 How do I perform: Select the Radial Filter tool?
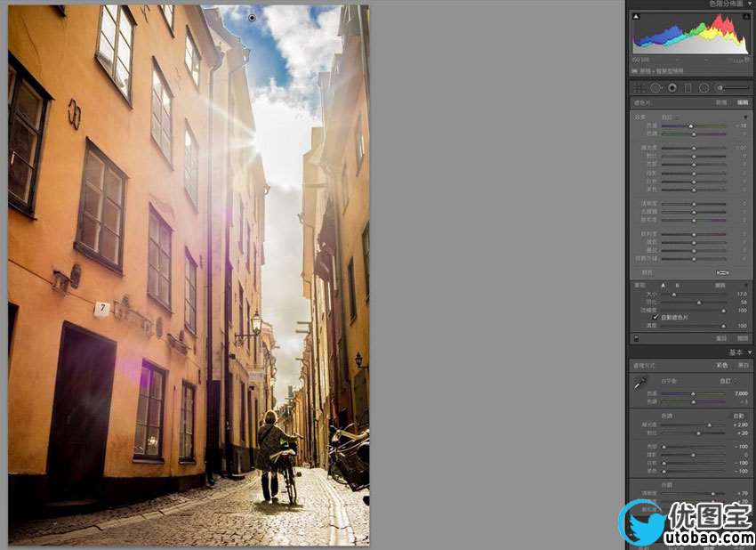click(704, 88)
